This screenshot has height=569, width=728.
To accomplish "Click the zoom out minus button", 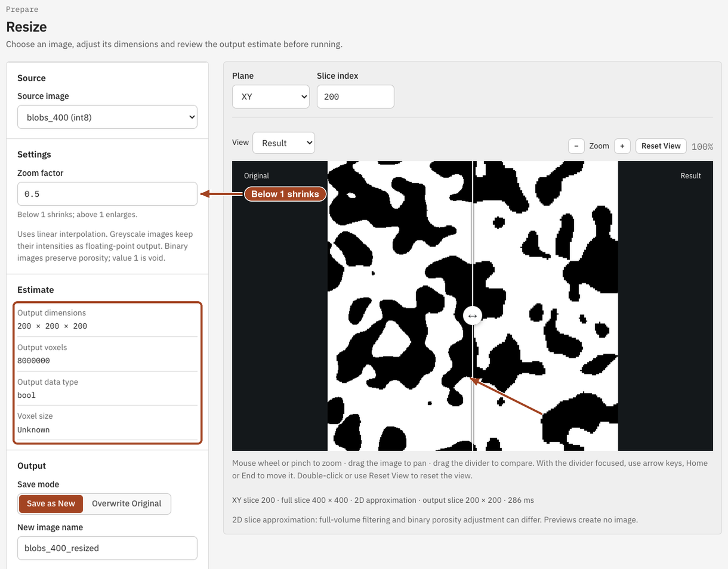I will pos(576,146).
